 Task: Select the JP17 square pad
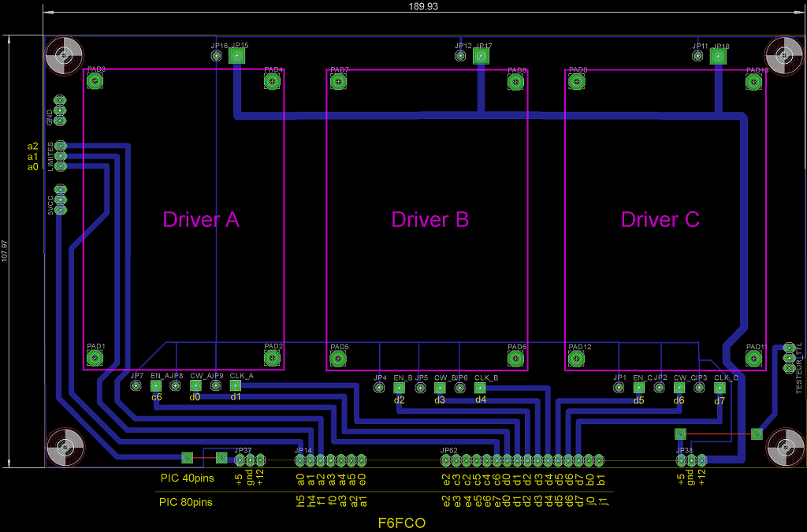click(x=480, y=56)
